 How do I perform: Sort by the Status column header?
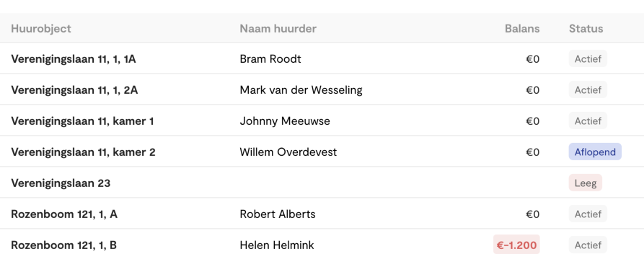(x=586, y=28)
